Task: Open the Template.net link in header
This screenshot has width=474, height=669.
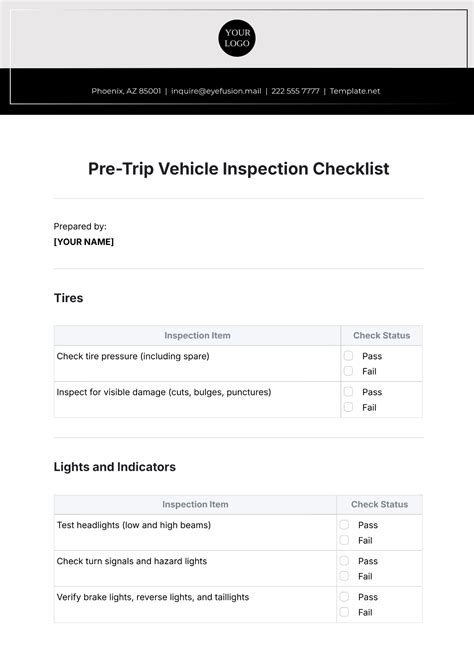Action: coord(355,91)
